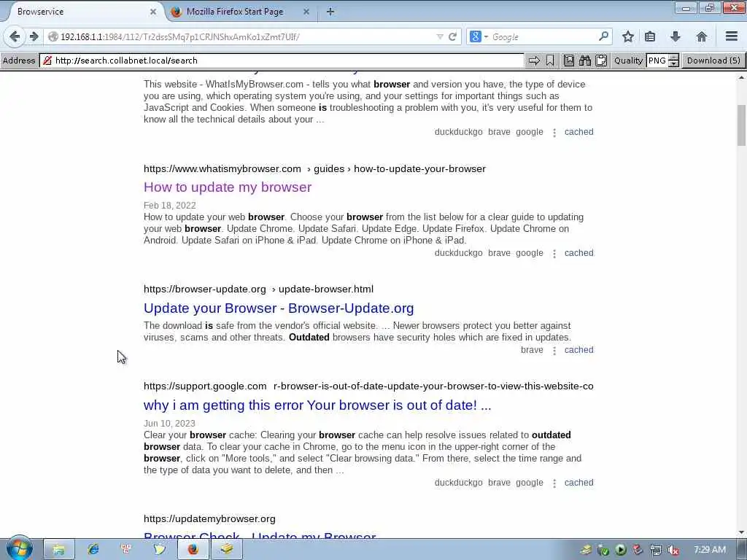747x560 pixels.
Task: Switch to the Browservice tab
Action: [81, 12]
